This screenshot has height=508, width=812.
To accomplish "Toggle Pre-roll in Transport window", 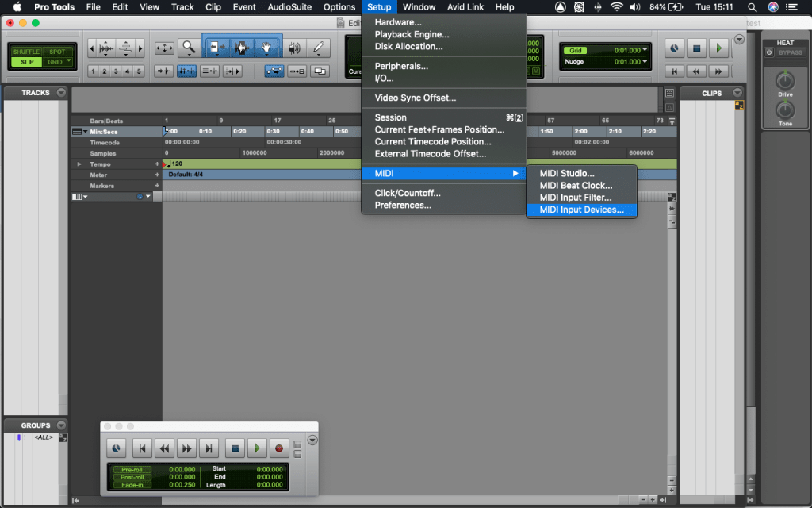I will pos(132,469).
